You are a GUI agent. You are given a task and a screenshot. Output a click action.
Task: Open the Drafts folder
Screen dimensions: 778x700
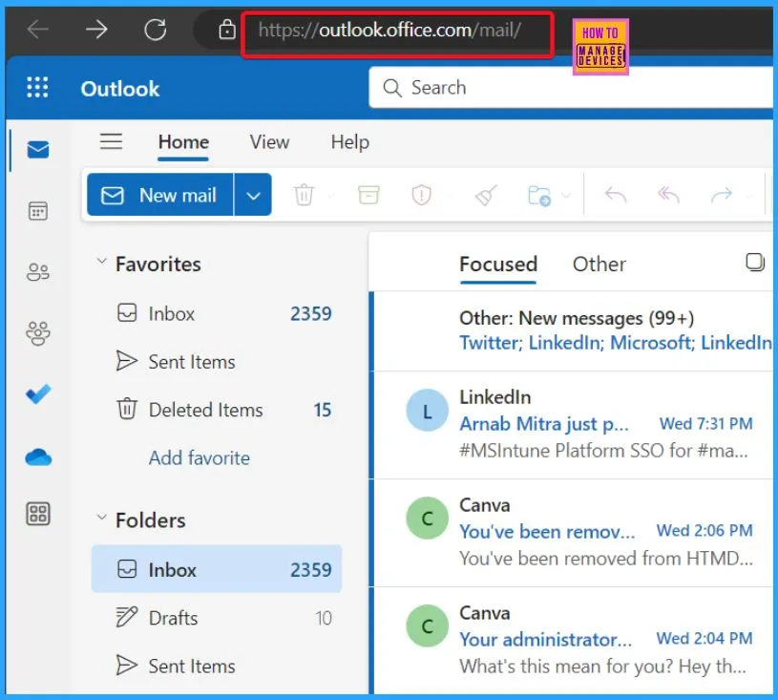pyautogui.click(x=217, y=618)
